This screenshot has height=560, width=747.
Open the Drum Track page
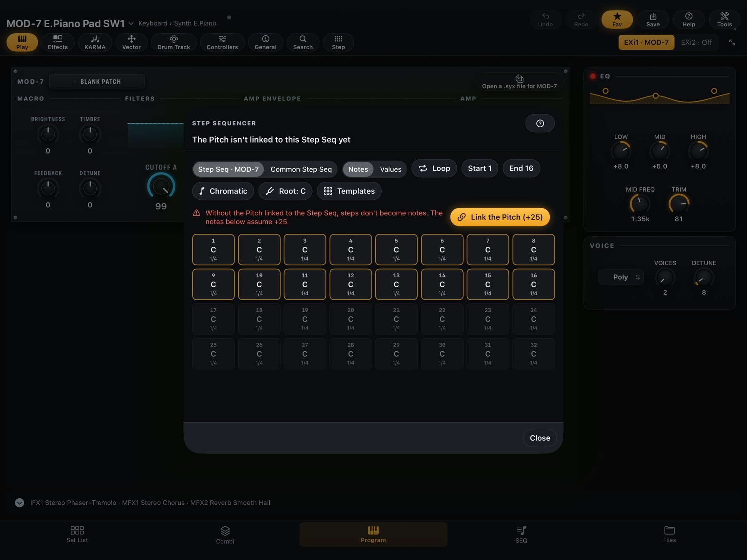(174, 42)
